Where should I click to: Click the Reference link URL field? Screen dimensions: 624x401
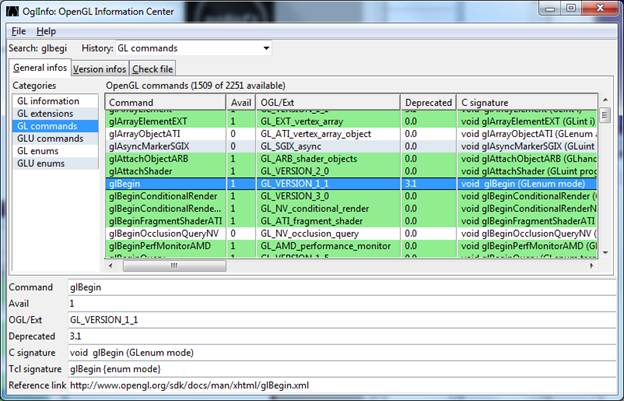[x=340, y=385]
